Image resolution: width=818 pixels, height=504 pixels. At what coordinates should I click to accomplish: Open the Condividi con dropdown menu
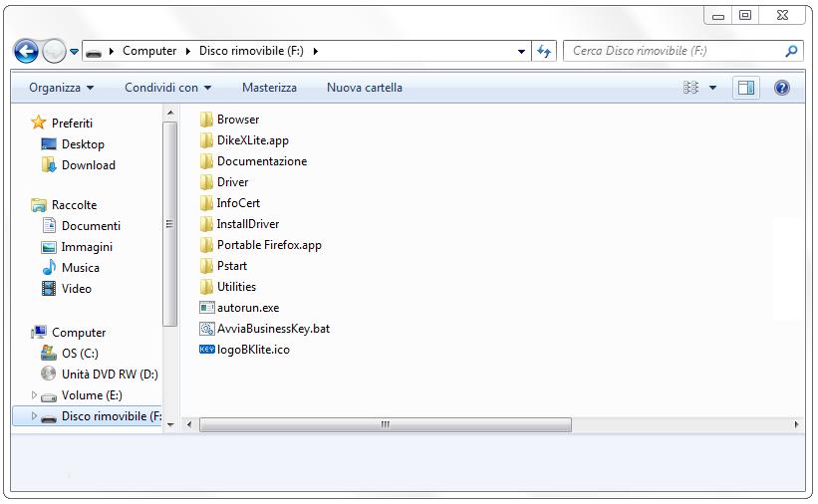point(167,88)
